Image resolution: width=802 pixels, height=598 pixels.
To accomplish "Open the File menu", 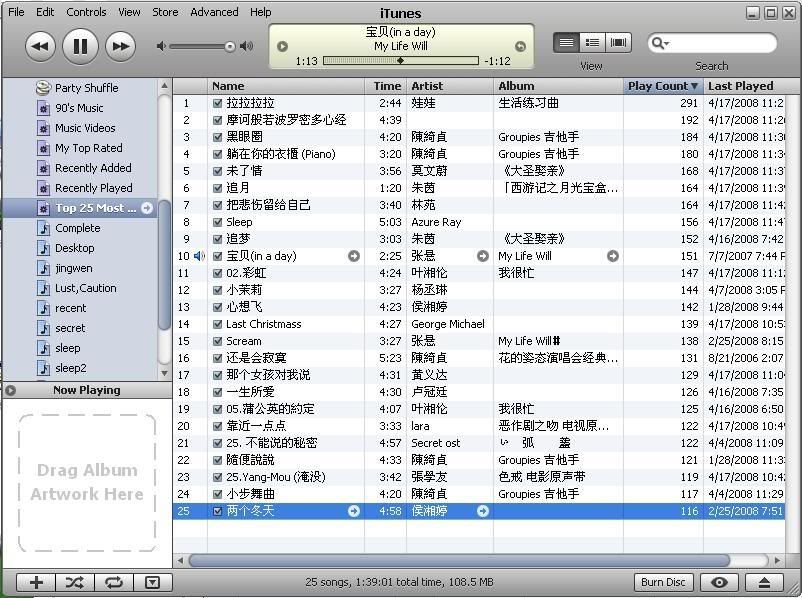I will click(16, 12).
